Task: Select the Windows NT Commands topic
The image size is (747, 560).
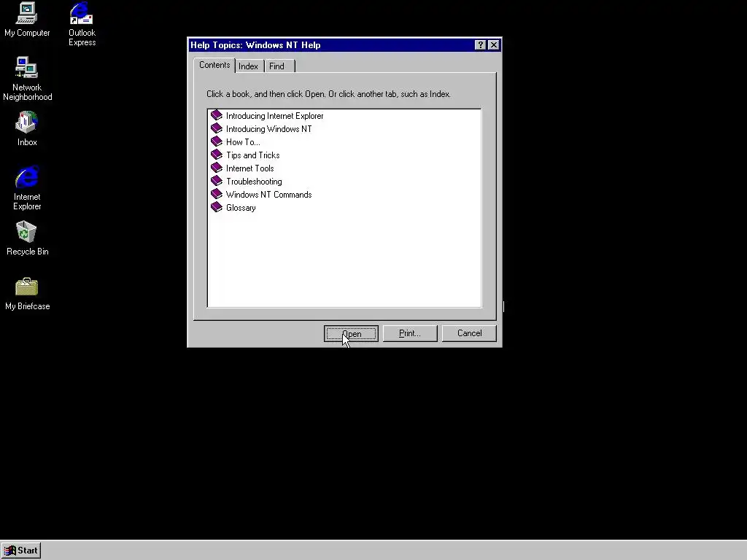Action: pos(268,195)
